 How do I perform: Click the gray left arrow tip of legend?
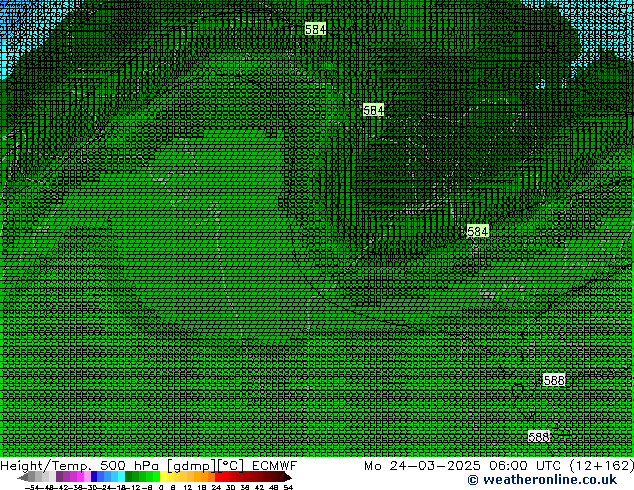click(x=22, y=477)
